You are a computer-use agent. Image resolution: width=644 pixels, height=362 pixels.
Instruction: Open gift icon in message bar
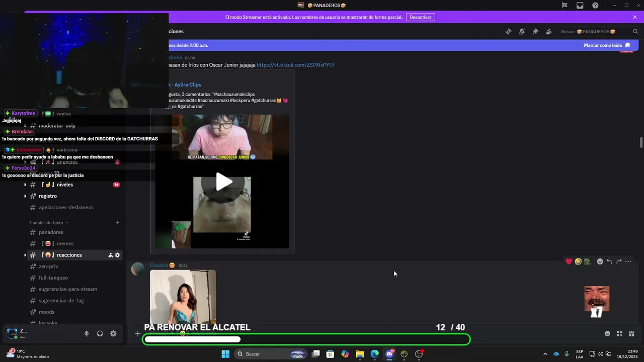[x=631, y=333]
